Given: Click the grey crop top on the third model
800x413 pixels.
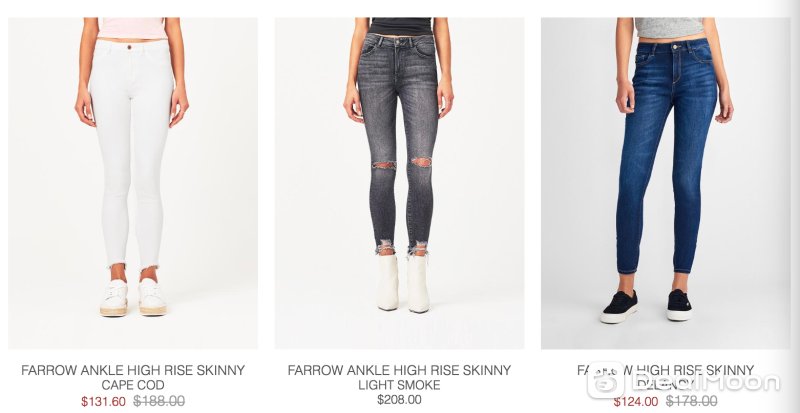Looking at the screenshot, I should click(669, 28).
